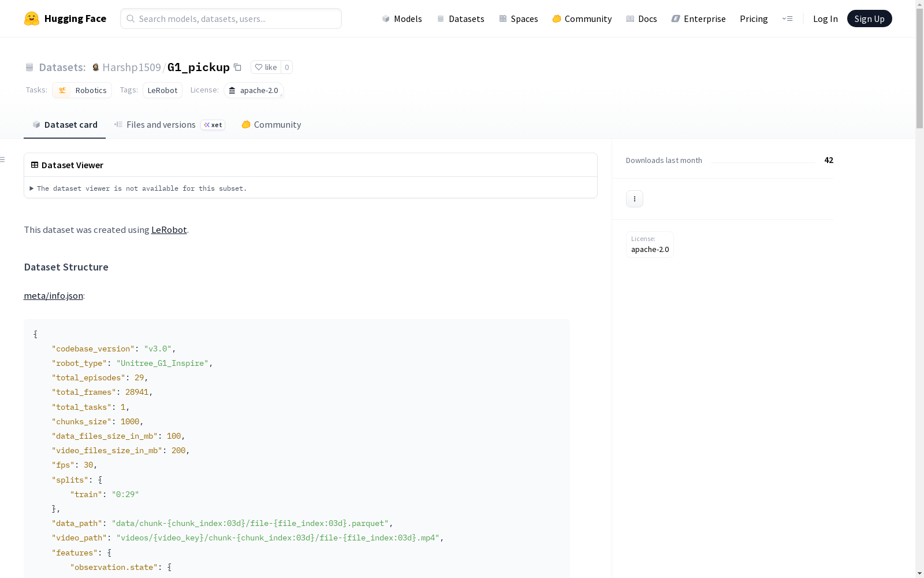Viewport: 924px width, 578px height.
Task: Open the table of contents sidebar icon
Action: (x=2, y=160)
